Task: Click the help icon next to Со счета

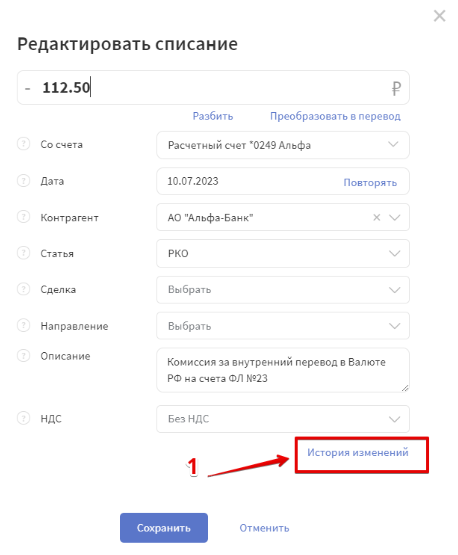Action: coord(23,144)
